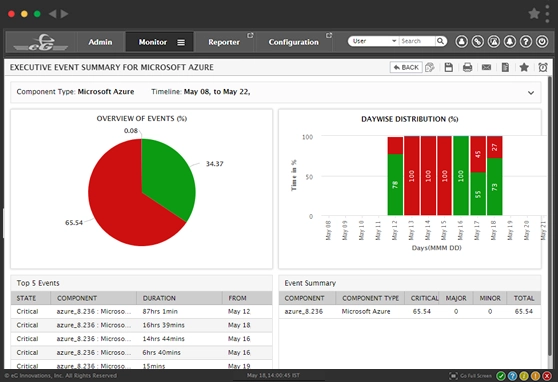
Task: Add report to favorites star icon
Action: tap(524, 67)
